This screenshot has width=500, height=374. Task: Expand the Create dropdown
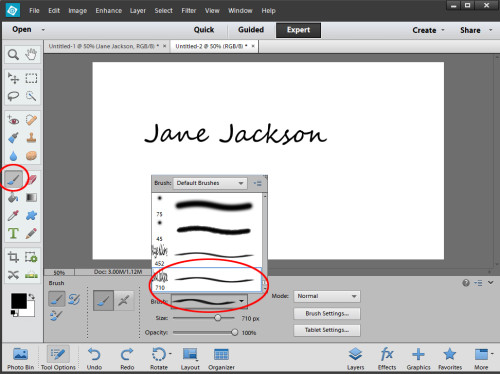(443, 30)
